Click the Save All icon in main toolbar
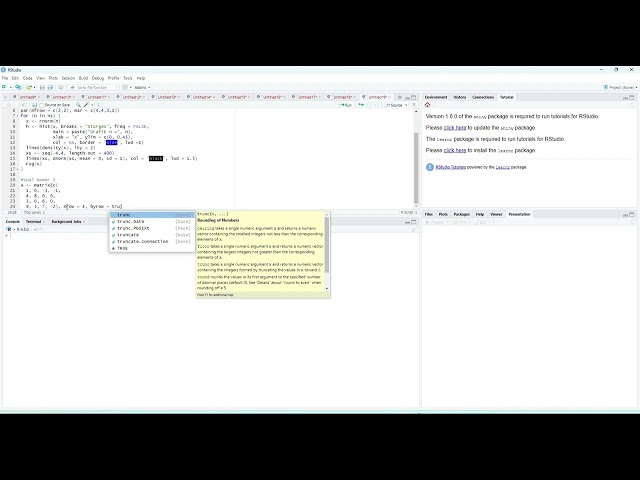The image size is (640, 480). 50,87
